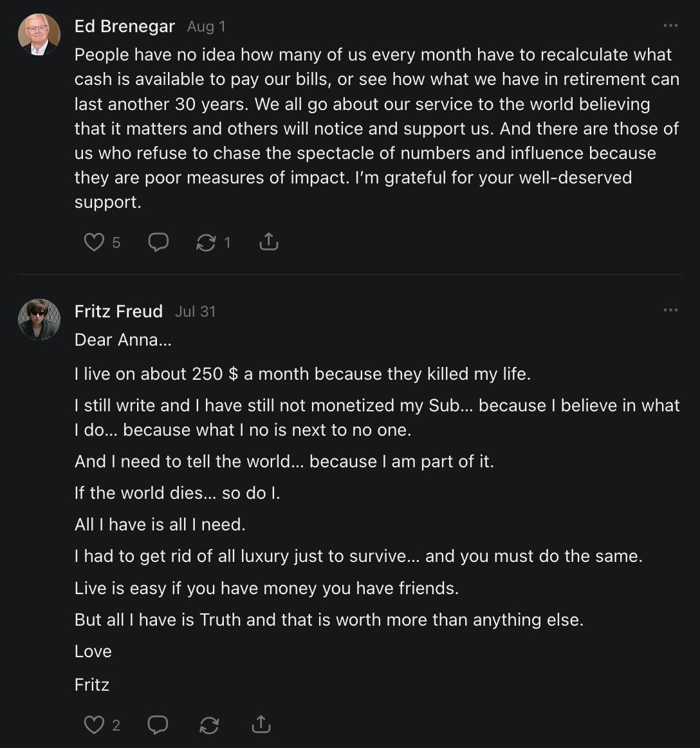700x748 pixels.
Task: Visit the Fritz Freud author name link
Action: click(118, 312)
